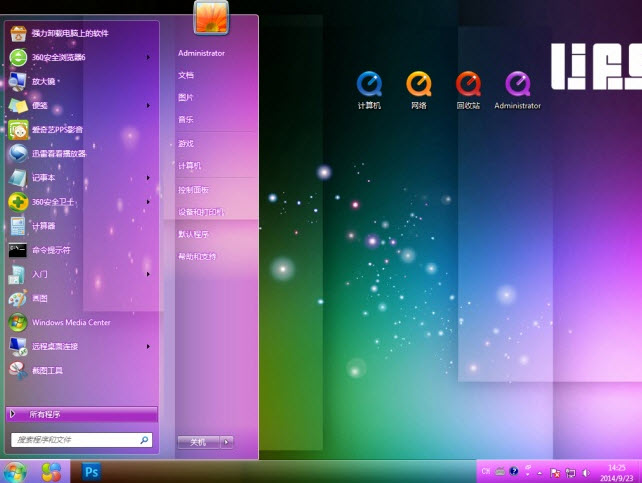
Task: Expand 所有程序 all programs
Action: click(x=82, y=414)
